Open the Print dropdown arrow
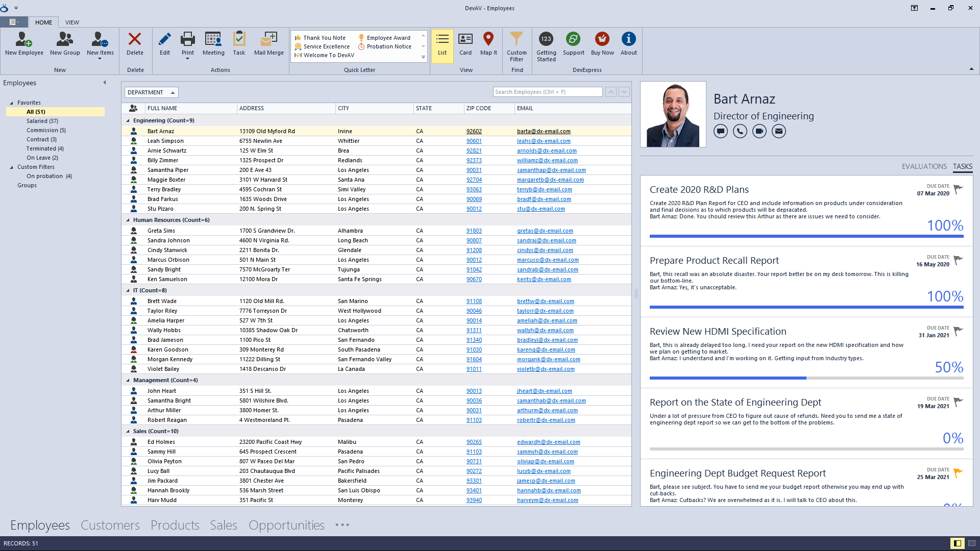This screenshot has width=980, height=551. [x=188, y=59]
